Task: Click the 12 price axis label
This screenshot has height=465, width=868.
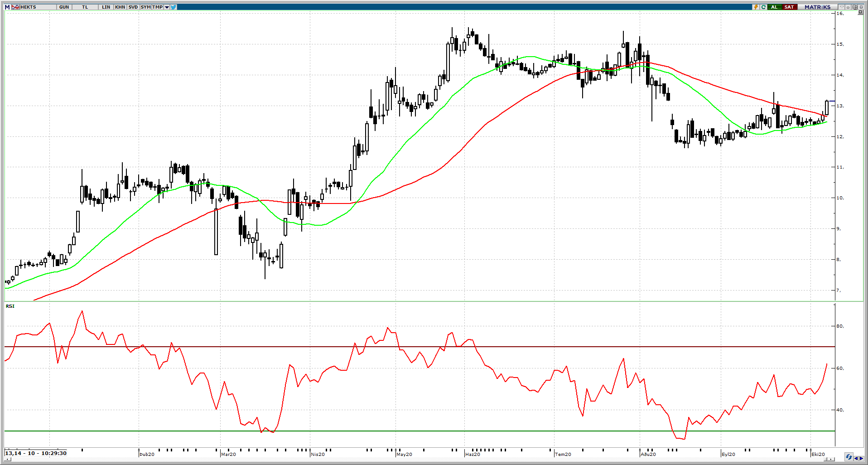Action: click(x=840, y=137)
